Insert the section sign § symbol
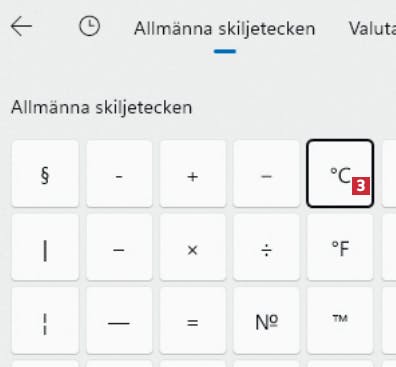Screen dimensions: 396x367 pos(45,174)
